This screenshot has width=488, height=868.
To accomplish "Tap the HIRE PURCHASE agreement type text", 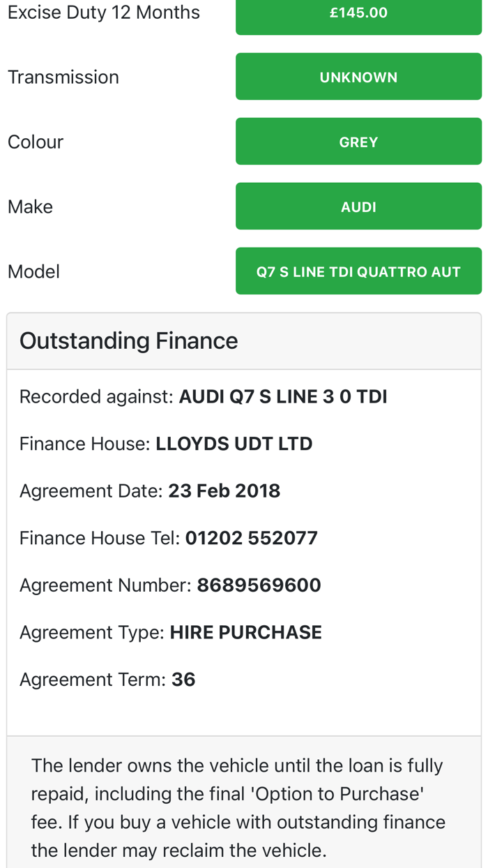I will [x=246, y=632].
